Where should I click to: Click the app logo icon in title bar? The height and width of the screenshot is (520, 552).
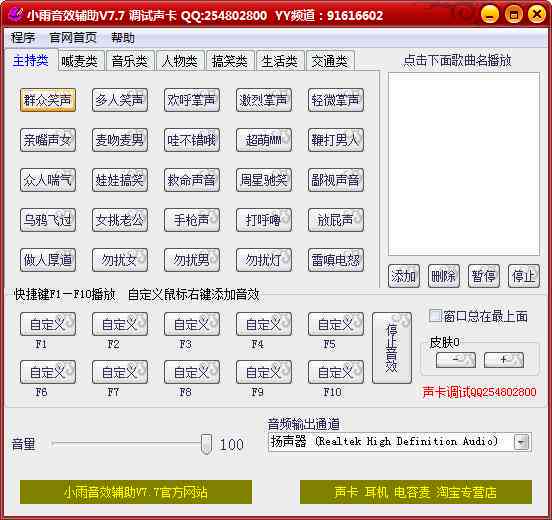tap(16, 14)
